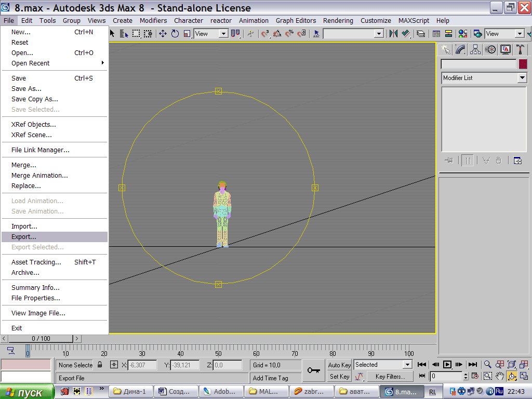Open Schematic View toolbar icon

(448, 34)
